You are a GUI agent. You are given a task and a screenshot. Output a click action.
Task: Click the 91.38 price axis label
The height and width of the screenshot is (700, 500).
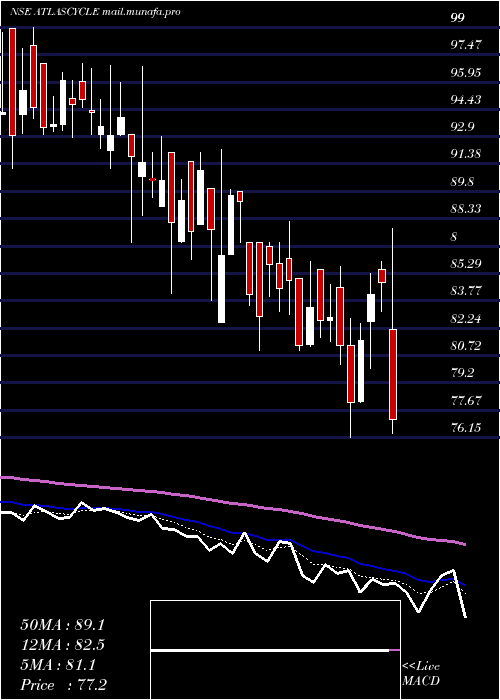tap(466, 154)
